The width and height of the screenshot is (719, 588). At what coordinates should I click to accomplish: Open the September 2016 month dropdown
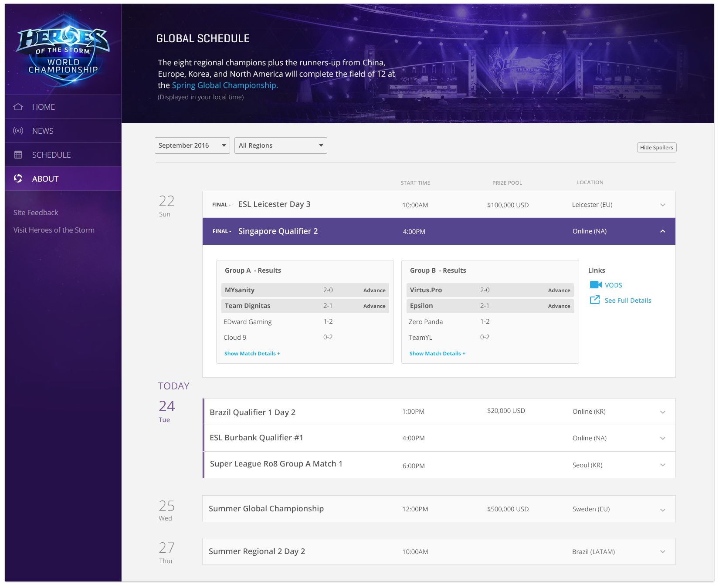point(192,145)
